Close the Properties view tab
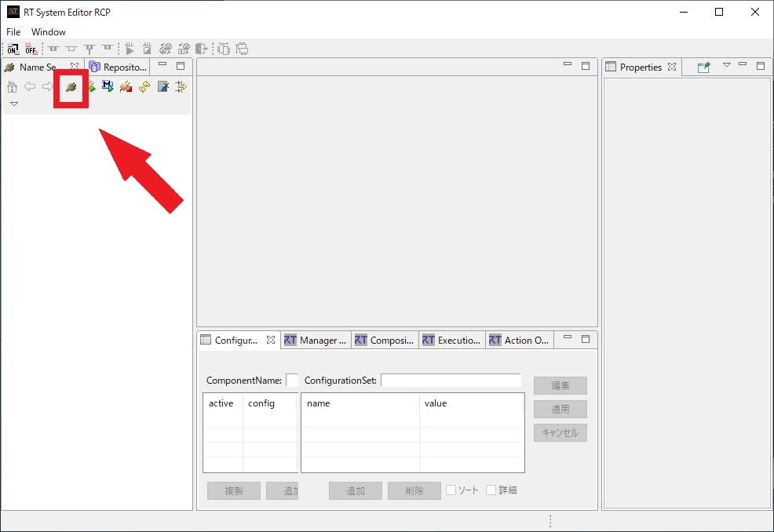Viewport: 774px width, 532px height. point(672,67)
